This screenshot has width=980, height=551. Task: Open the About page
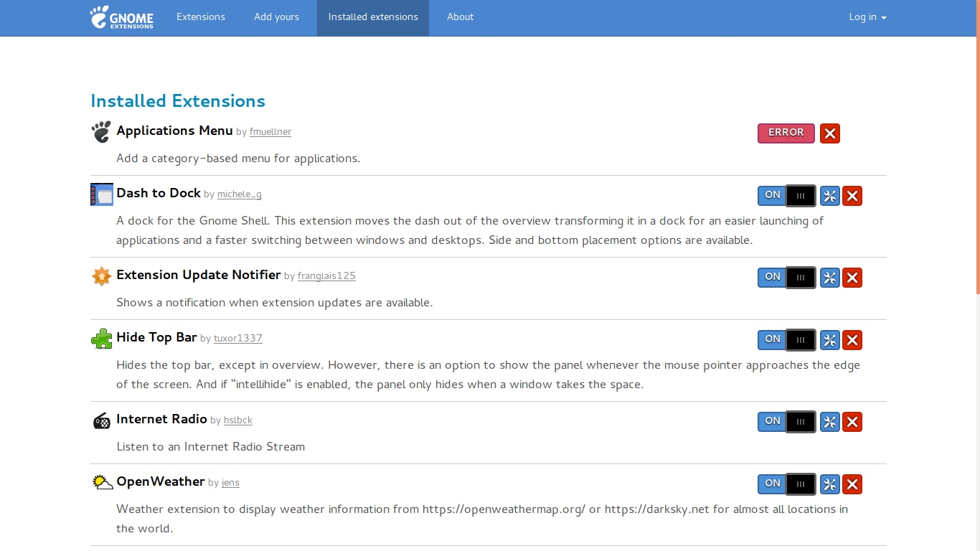[x=460, y=17]
